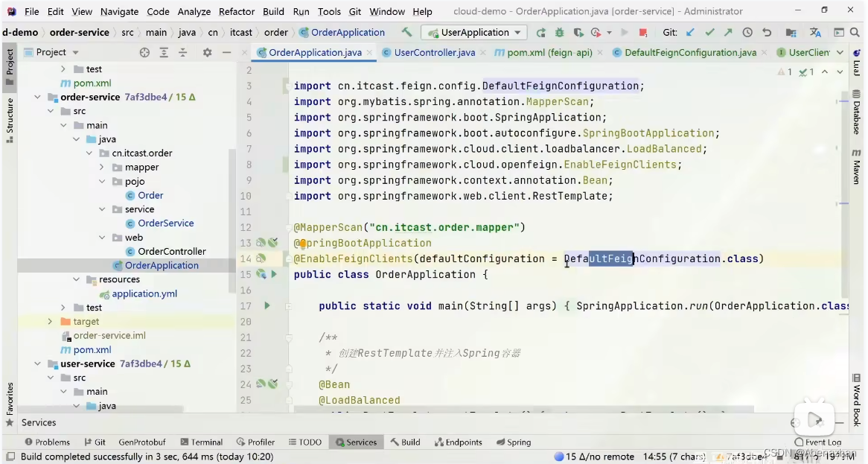Screen dimensions: 868x464
Task: Click run gutter arrow at line 17
Action: (x=267, y=305)
